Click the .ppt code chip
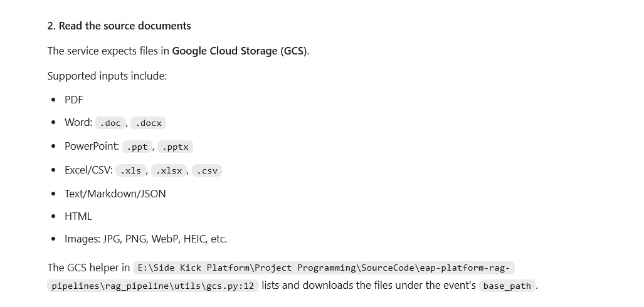 point(137,147)
